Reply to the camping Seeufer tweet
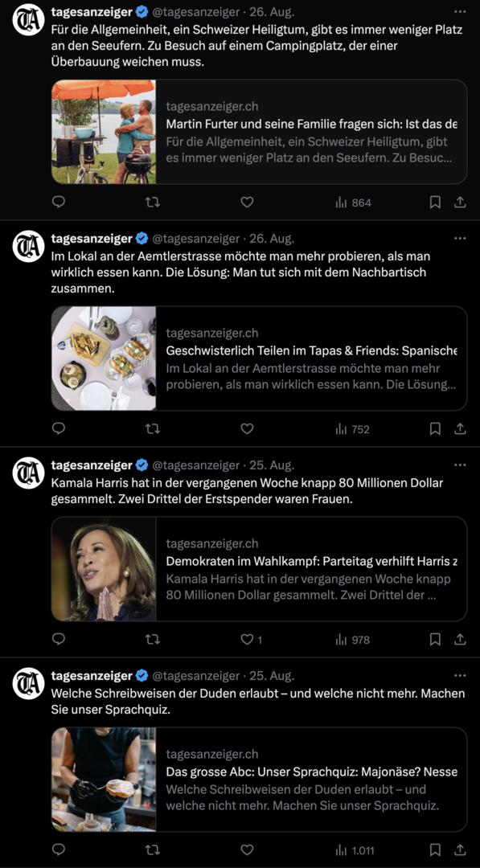 [x=58, y=203]
